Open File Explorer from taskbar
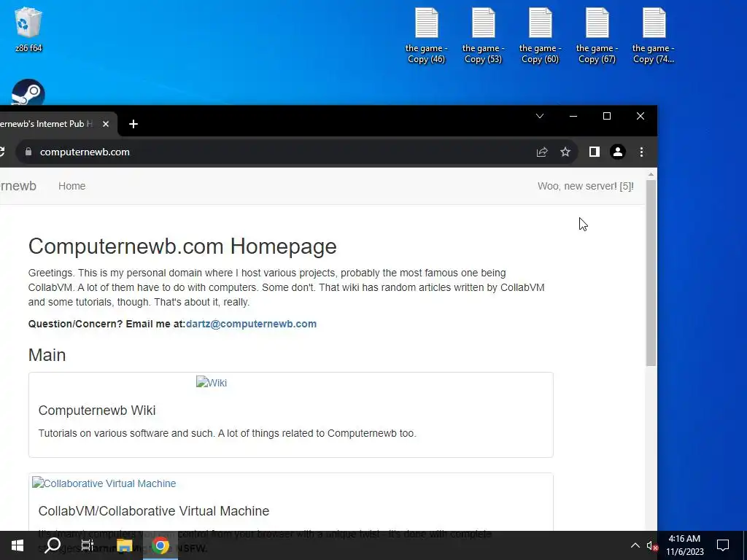Viewport: 747px width, 560px height. click(x=124, y=545)
